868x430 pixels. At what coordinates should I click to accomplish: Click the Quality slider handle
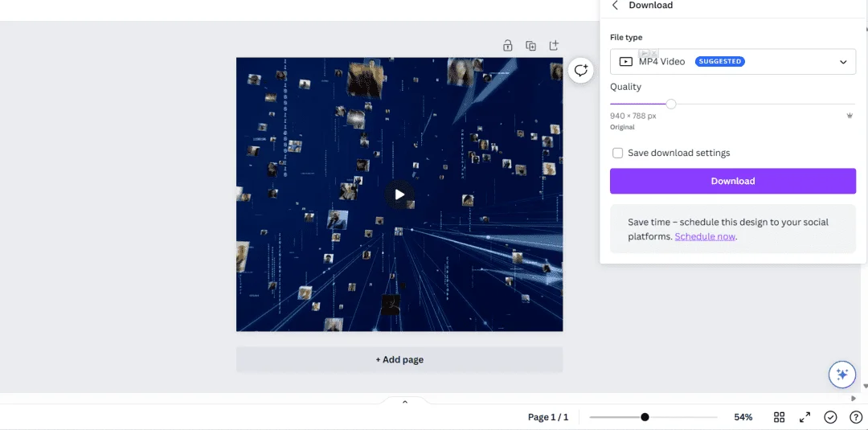click(x=671, y=104)
